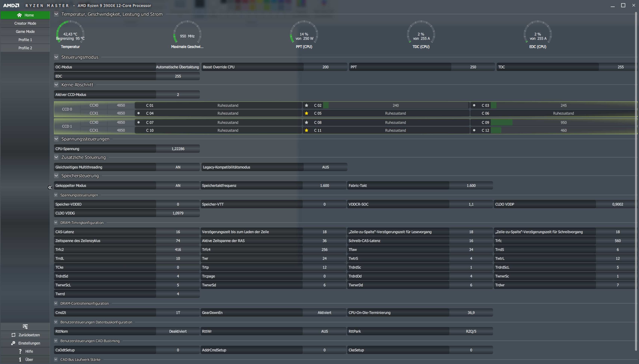Click the C 02 core frequency bar

pyautogui.click(x=396, y=105)
